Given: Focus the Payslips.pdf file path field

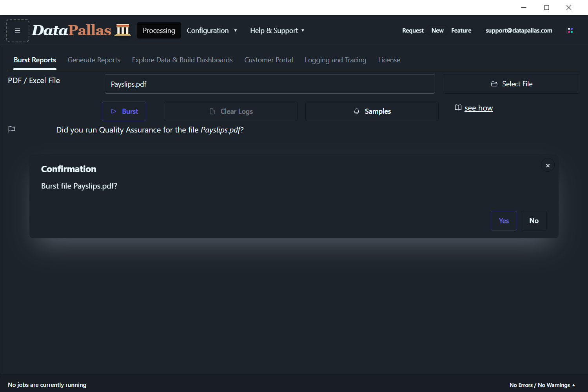Looking at the screenshot, I should (270, 84).
